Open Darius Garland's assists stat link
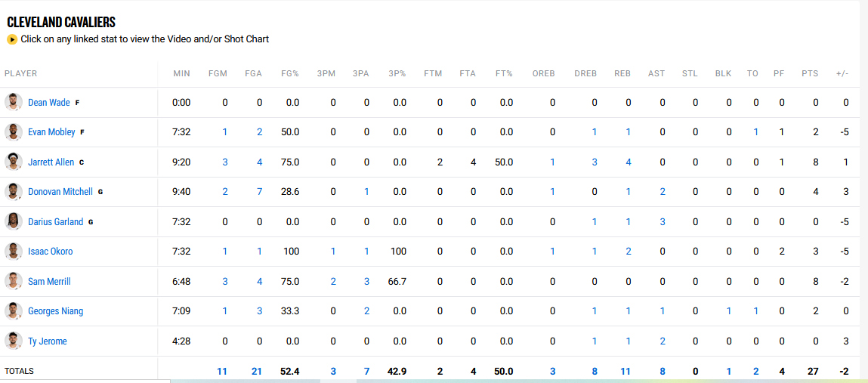868x383 pixels. tap(663, 222)
